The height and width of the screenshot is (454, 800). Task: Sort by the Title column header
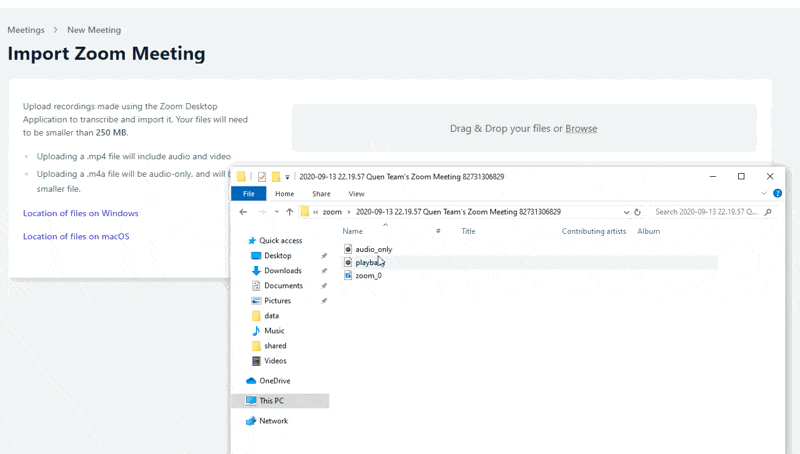tap(468, 231)
